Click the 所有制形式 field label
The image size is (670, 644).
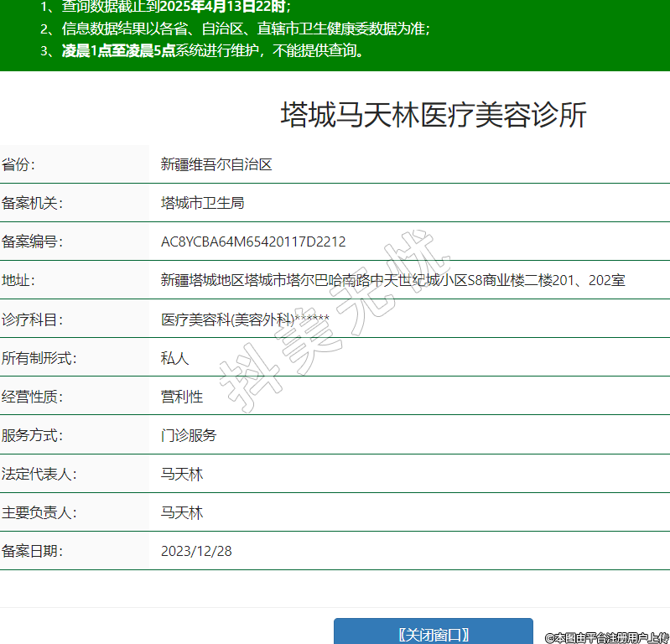tap(39, 358)
